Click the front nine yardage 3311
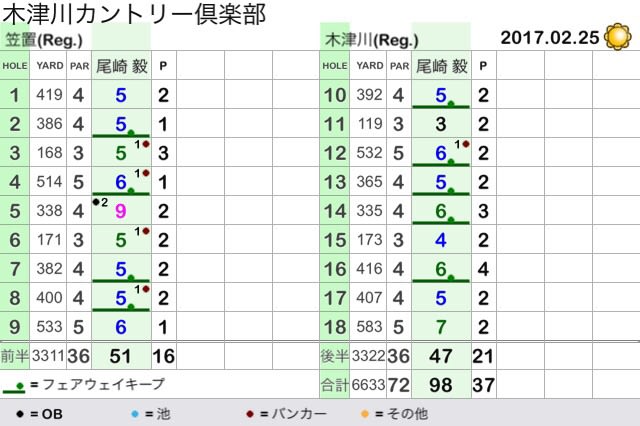 point(48,356)
